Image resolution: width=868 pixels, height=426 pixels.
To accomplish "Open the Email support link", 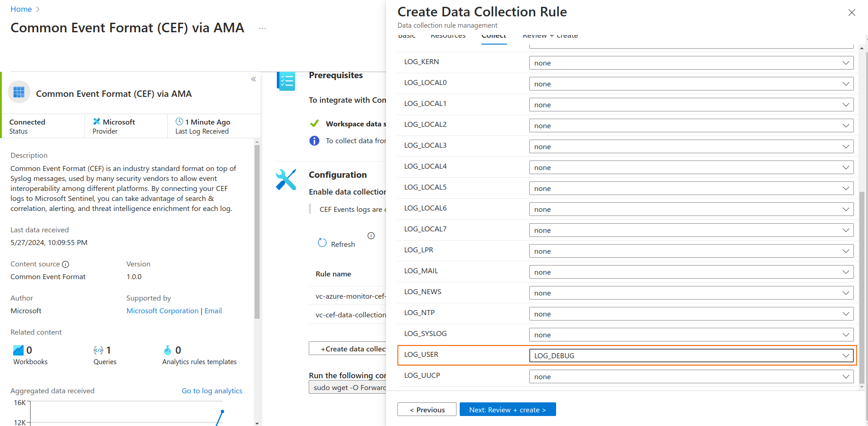I will 213,311.
